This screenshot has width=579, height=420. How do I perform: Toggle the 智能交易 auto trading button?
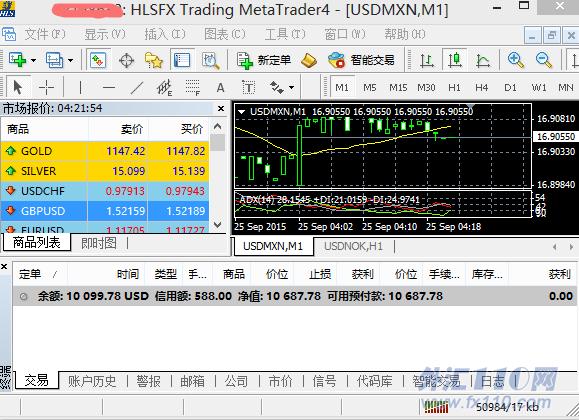pyautogui.click(x=361, y=60)
